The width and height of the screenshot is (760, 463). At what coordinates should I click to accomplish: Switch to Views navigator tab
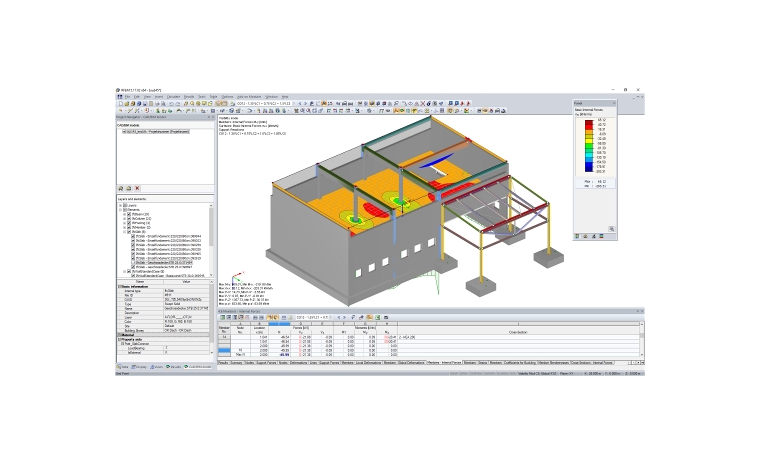[x=157, y=367]
